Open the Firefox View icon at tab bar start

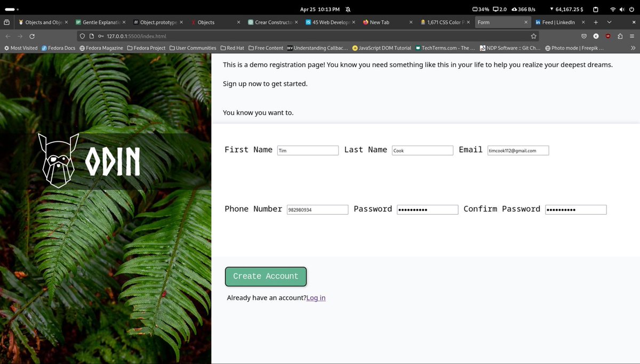point(6,22)
